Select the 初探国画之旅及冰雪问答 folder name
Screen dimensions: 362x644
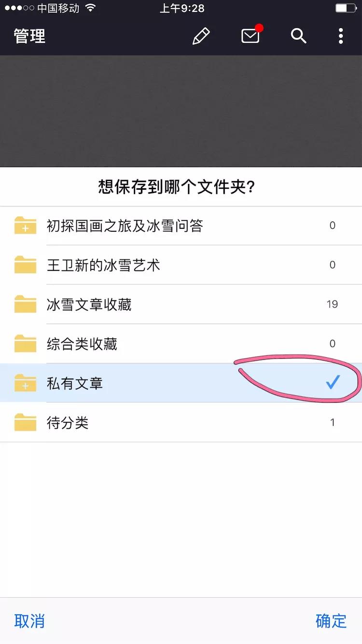pos(125,225)
